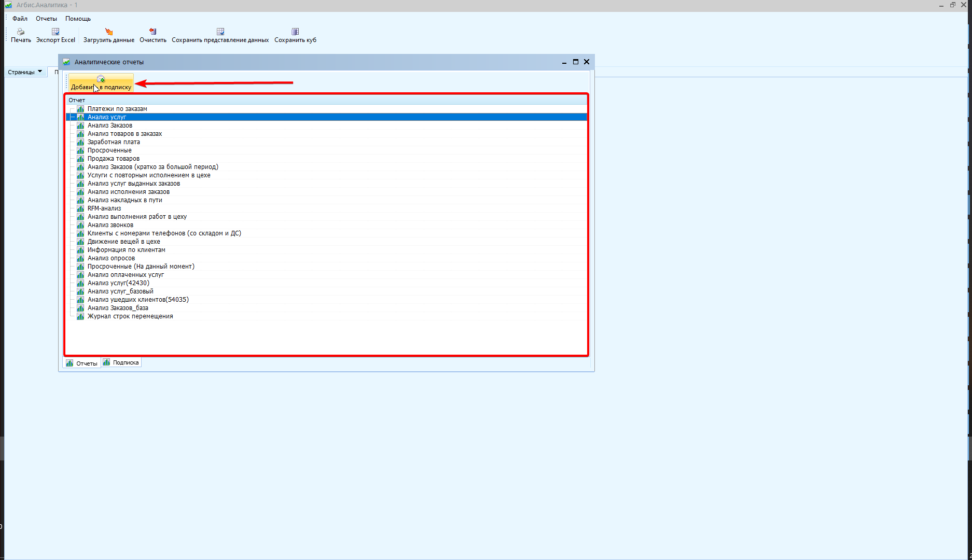Open the Файл menu
The height and width of the screenshot is (560, 972).
click(20, 19)
